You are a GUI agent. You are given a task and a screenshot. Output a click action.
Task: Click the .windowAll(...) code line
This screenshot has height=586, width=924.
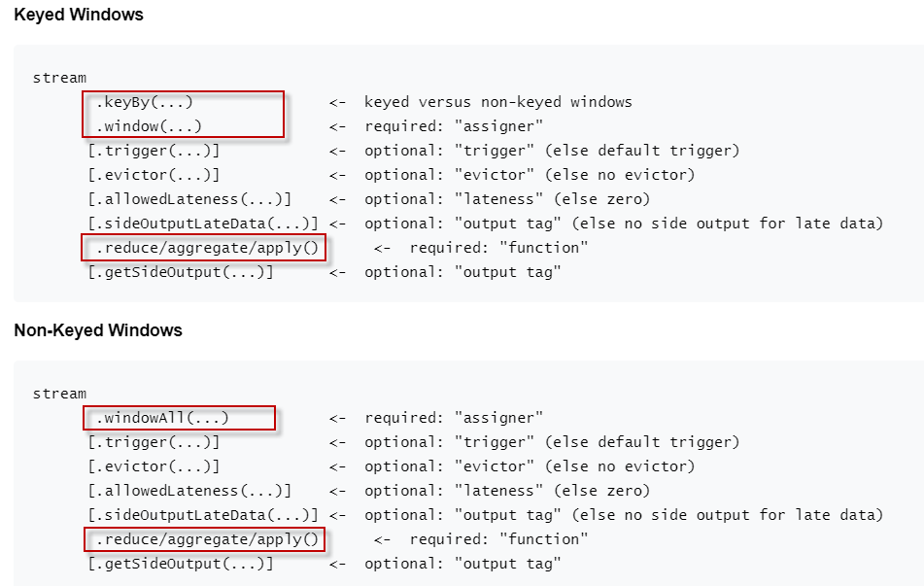[x=161, y=418]
